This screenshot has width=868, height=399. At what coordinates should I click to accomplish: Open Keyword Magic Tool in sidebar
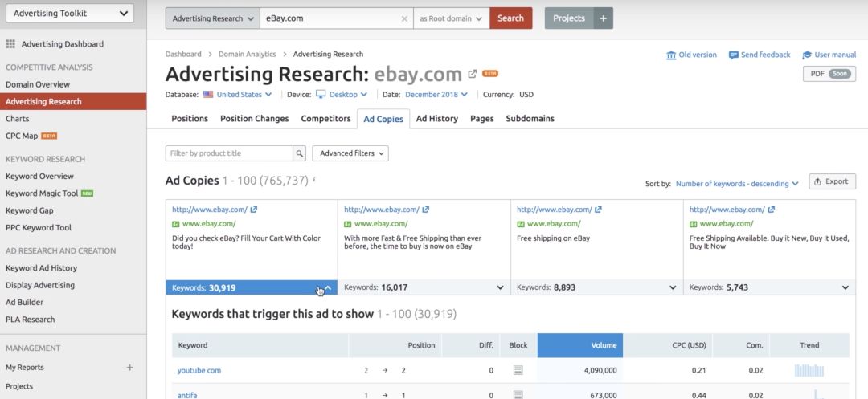tap(42, 193)
